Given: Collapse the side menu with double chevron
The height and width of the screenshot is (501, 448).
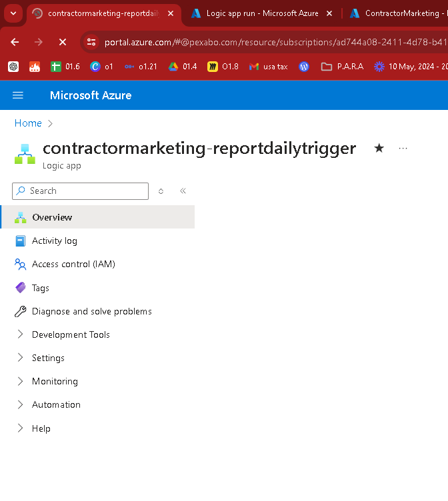Looking at the screenshot, I should click(183, 191).
